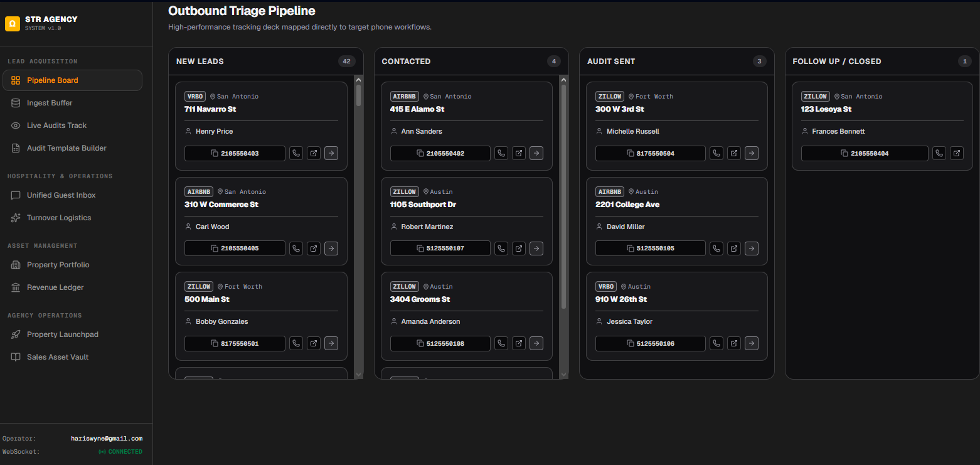The image size is (980, 465).
Task: Open Revenue Ledger
Action: tap(72, 287)
